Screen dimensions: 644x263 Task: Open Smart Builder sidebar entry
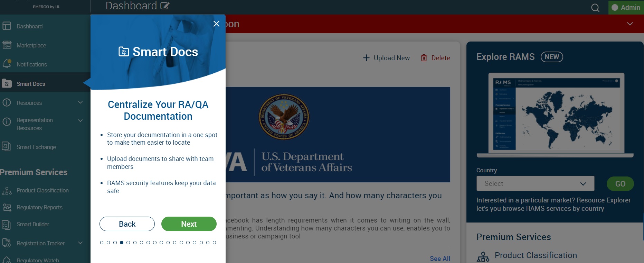click(33, 224)
